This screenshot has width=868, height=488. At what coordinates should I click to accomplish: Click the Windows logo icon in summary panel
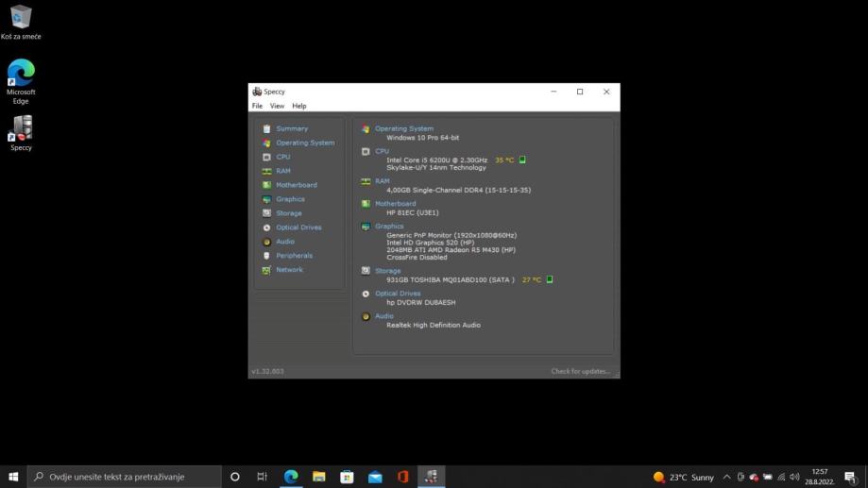click(366, 129)
